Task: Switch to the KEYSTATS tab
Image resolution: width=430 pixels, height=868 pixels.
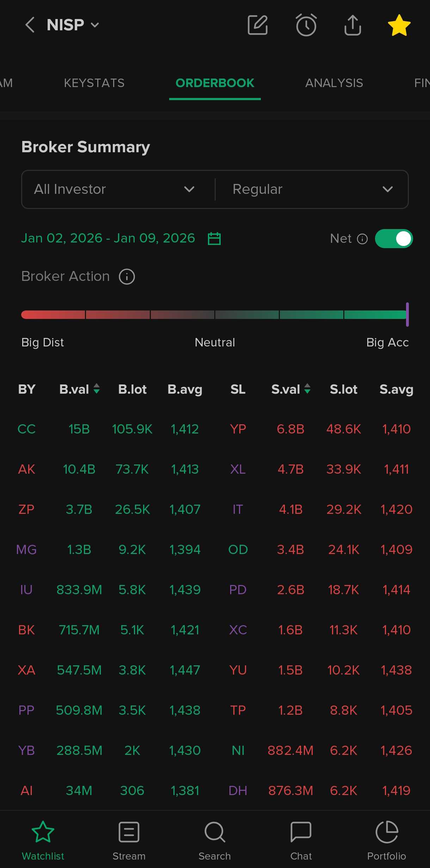Action: [x=94, y=83]
